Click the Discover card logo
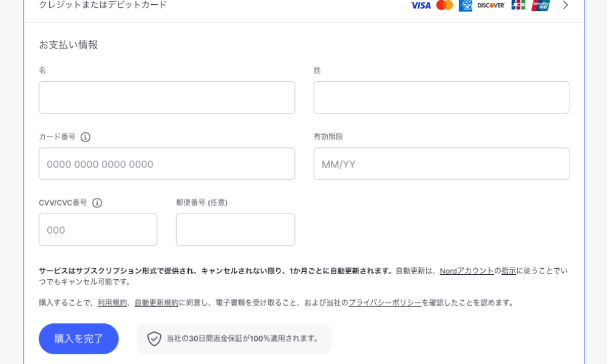The image size is (607, 364). pos(490,5)
